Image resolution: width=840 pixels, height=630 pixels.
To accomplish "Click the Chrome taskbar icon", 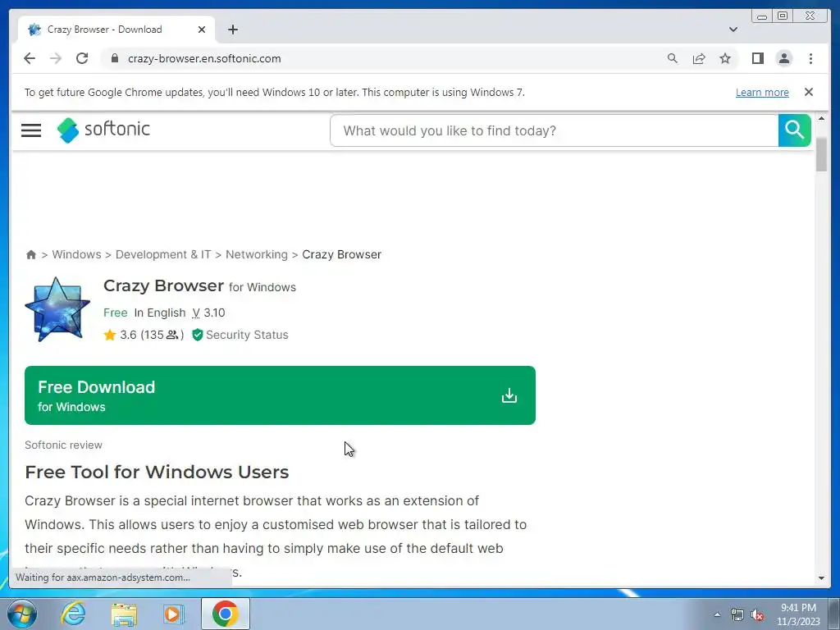I will pos(226,614).
